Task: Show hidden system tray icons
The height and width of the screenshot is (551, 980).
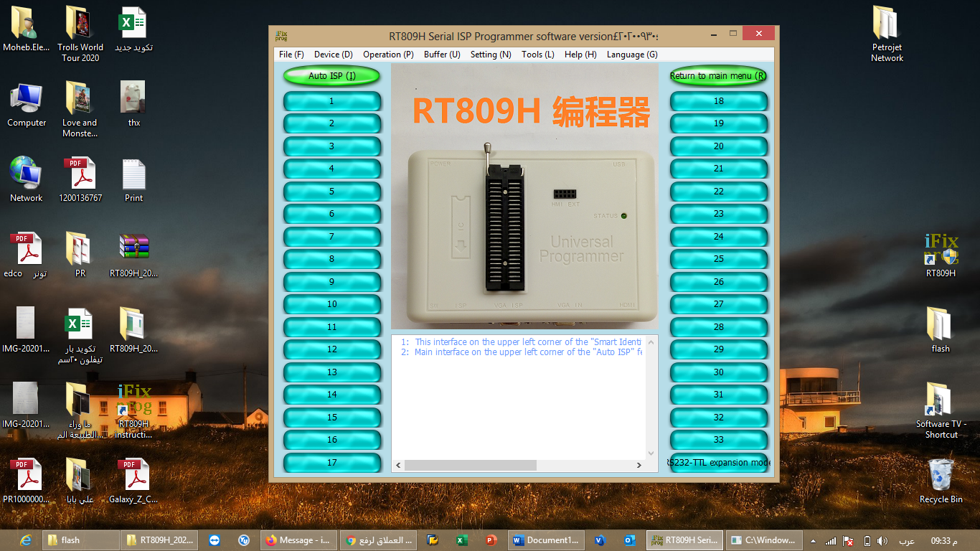Action: 813,540
